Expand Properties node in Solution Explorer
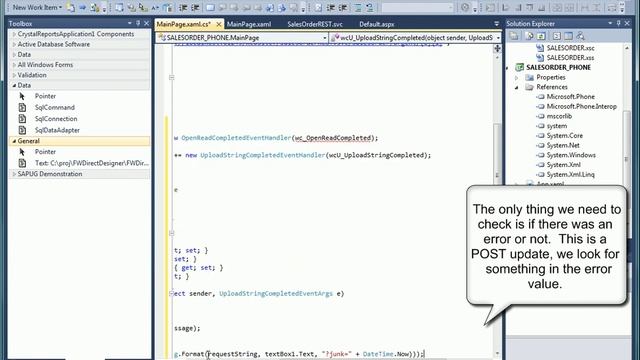640x360 pixels. coord(517,77)
